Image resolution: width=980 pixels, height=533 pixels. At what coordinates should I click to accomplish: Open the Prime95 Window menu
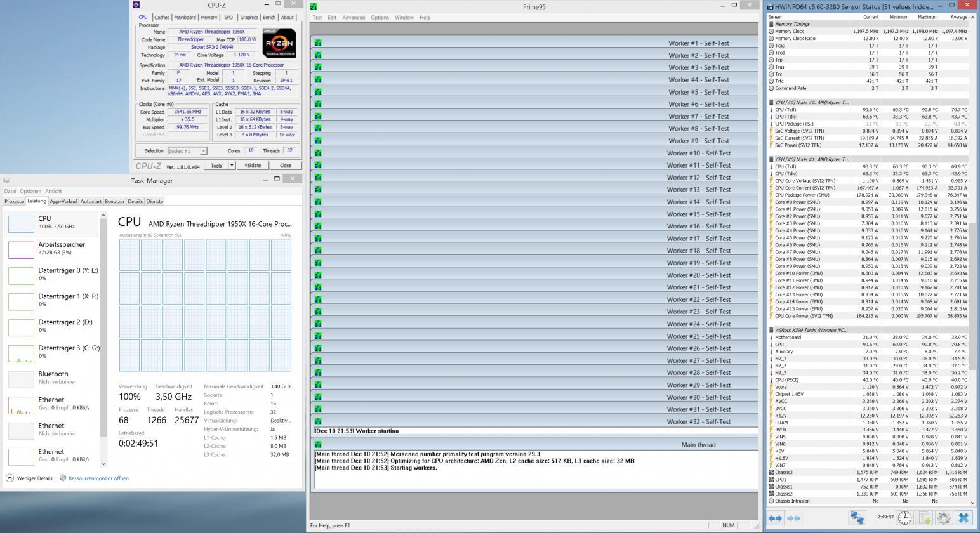click(x=404, y=18)
